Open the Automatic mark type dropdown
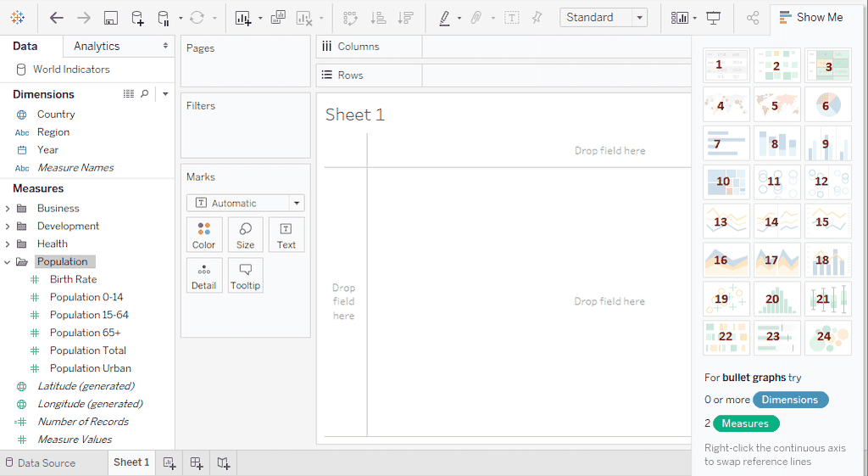The image size is (868, 476). [245, 204]
